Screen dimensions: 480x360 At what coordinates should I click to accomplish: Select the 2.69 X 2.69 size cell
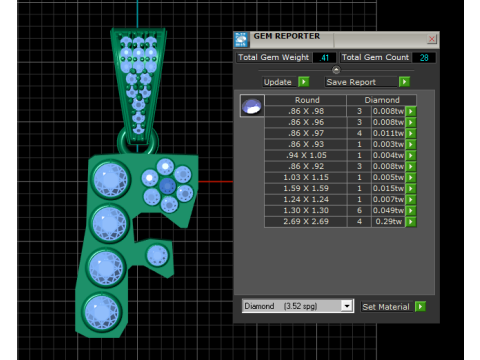click(x=306, y=221)
